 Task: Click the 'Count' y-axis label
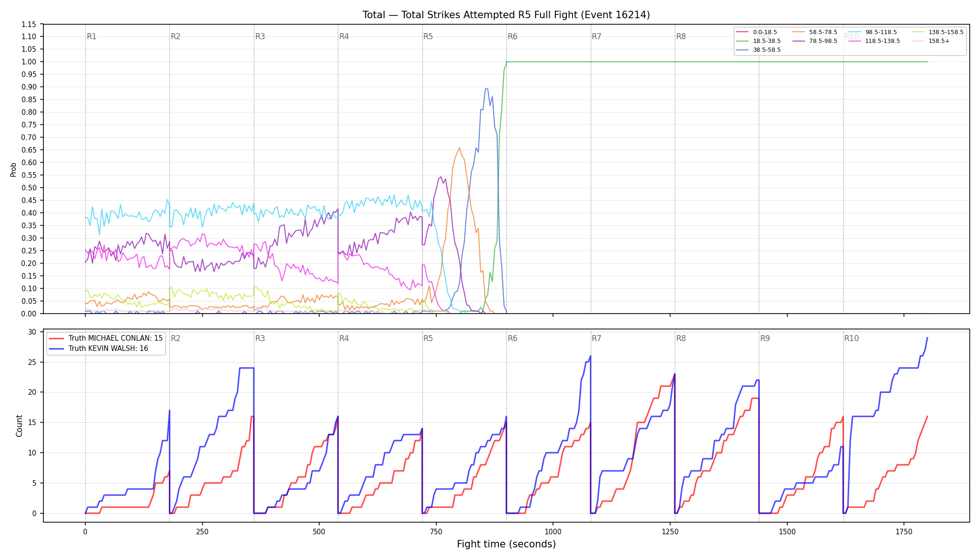tap(19, 426)
